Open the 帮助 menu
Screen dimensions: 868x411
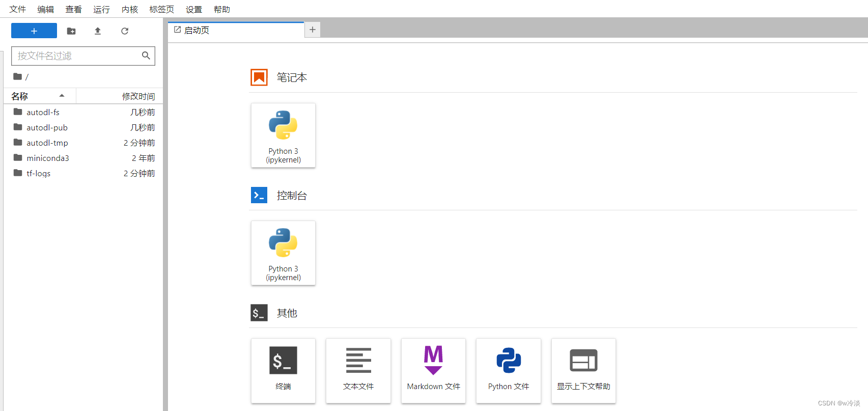click(222, 9)
